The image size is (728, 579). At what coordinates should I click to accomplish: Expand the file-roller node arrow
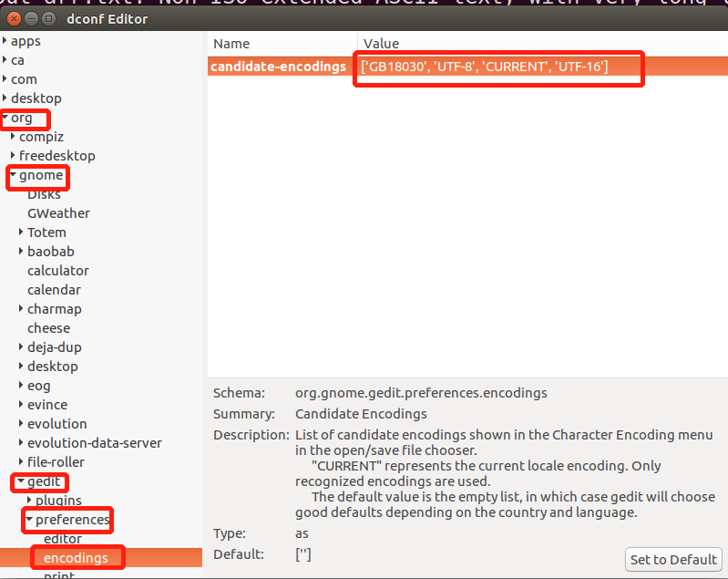(x=21, y=461)
